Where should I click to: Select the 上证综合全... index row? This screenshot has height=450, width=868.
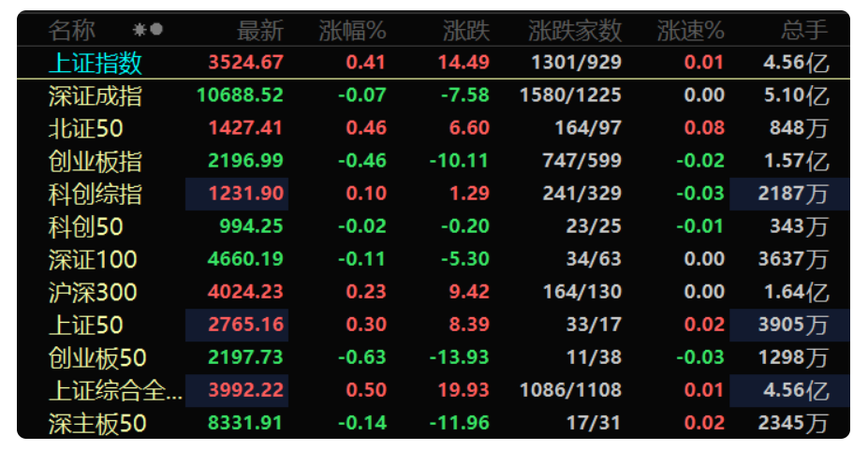coord(434,390)
